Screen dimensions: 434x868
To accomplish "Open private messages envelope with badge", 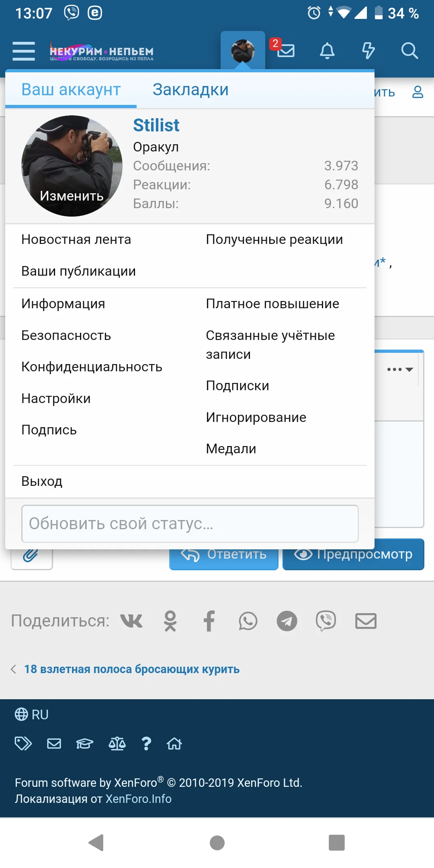I will pyautogui.click(x=285, y=51).
